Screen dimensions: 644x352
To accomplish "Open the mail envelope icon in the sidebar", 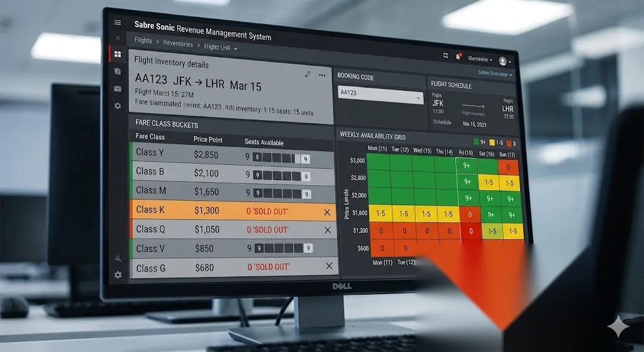I will click(x=118, y=88).
